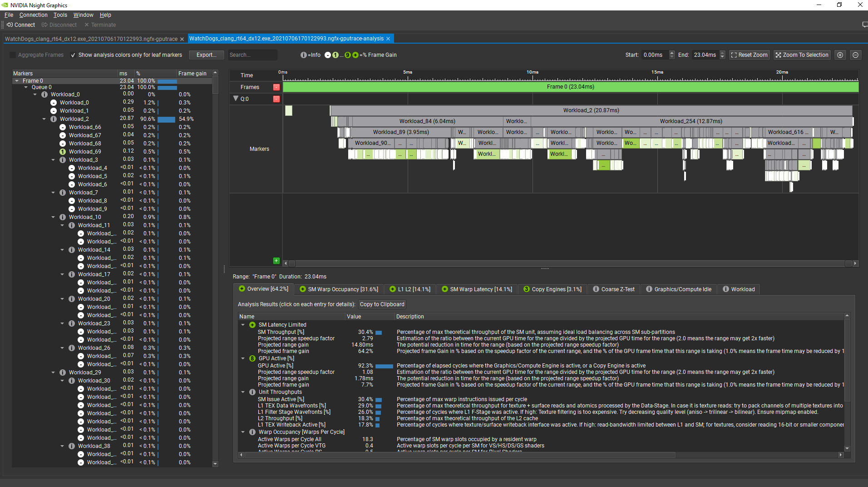Collapse the Queue 0 tree node
The image size is (868, 487).
[26, 87]
